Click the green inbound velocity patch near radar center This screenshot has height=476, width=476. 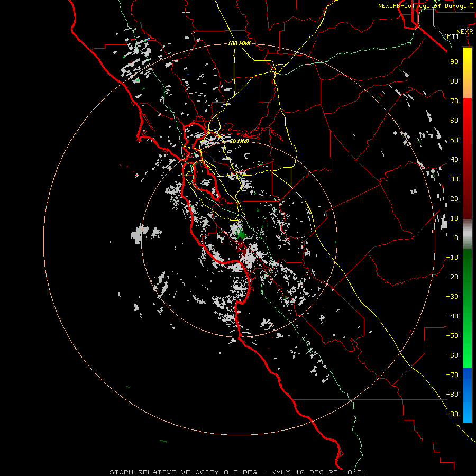click(242, 234)
